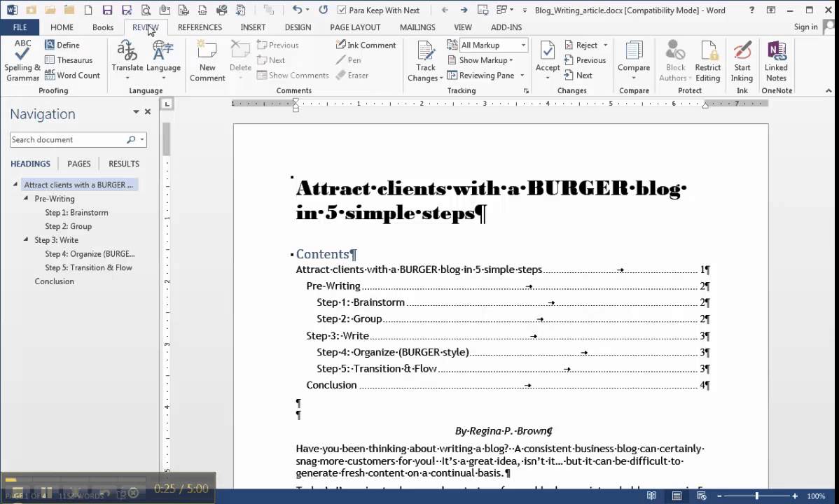Click the Language icon
The width and height of the screenshot is (839, 504).
163,51
